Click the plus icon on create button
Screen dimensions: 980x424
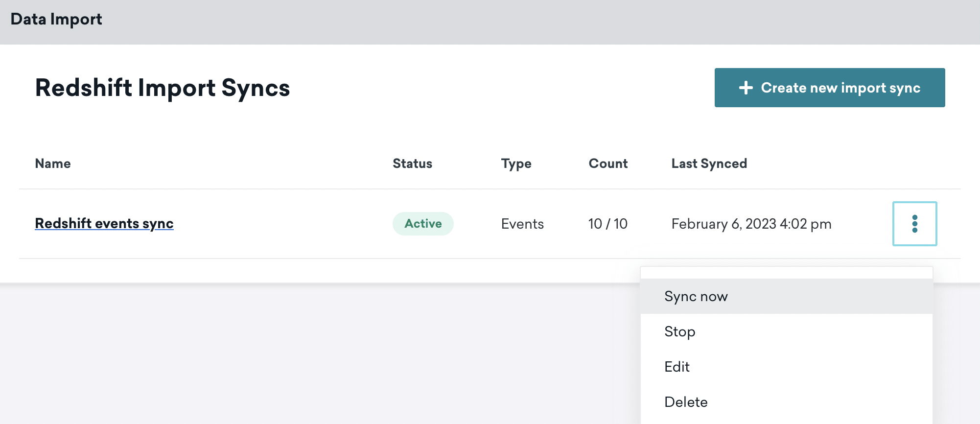746,88
